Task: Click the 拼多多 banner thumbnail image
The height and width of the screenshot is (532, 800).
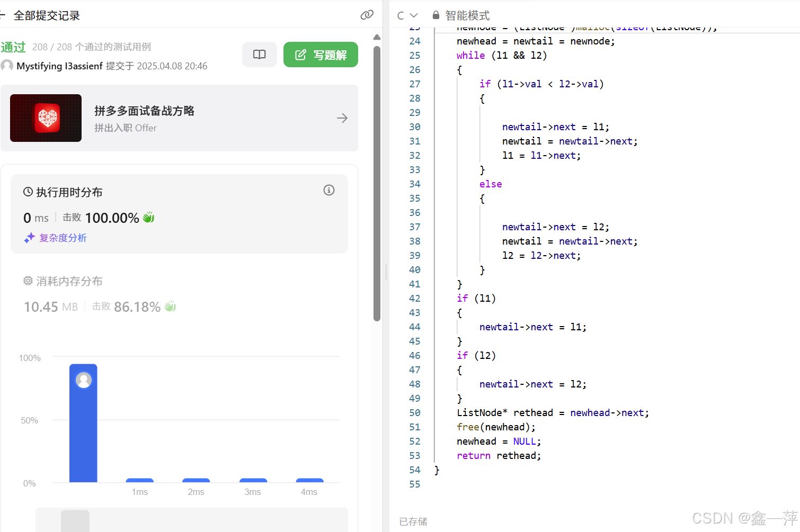Action: [x=46, y=118]
